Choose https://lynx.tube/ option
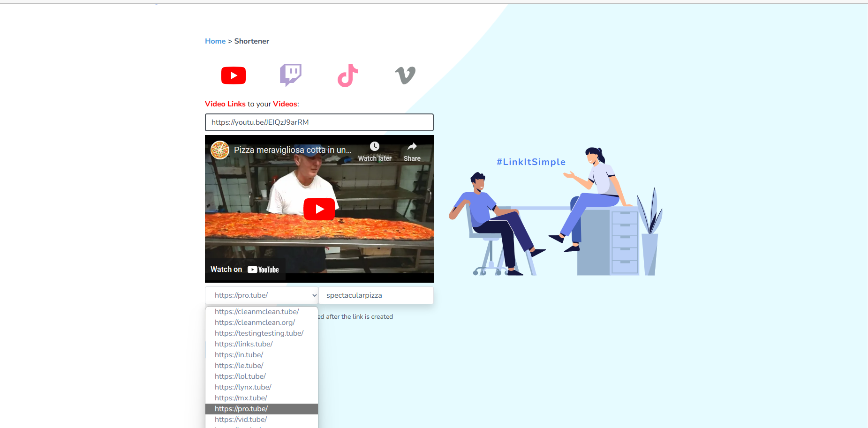This screenshot has height=428, width=868. [262, 387]
